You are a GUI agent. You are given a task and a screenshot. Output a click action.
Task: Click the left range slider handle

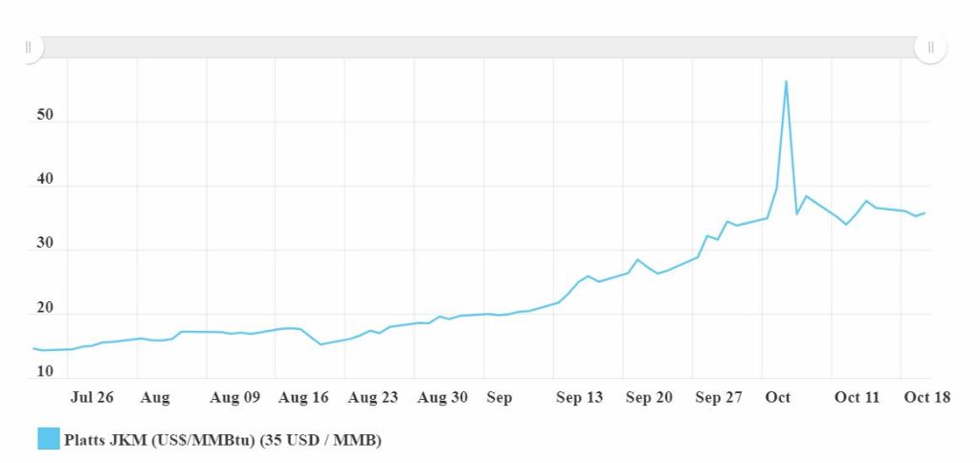[29, 47]
